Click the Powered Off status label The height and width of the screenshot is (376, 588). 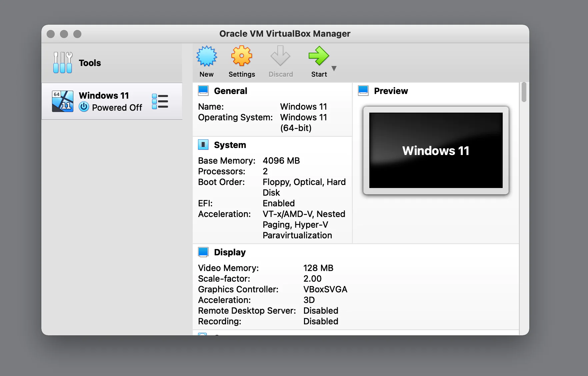(117, 107)
